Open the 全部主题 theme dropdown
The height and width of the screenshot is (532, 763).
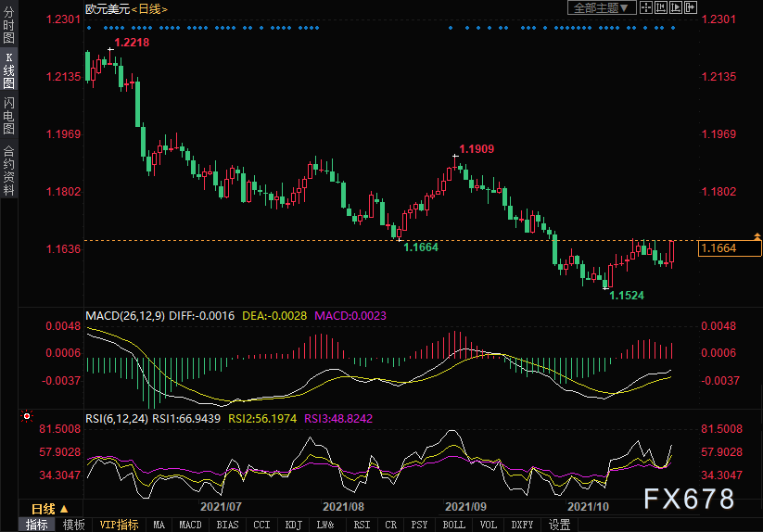[x=601, y=8]
